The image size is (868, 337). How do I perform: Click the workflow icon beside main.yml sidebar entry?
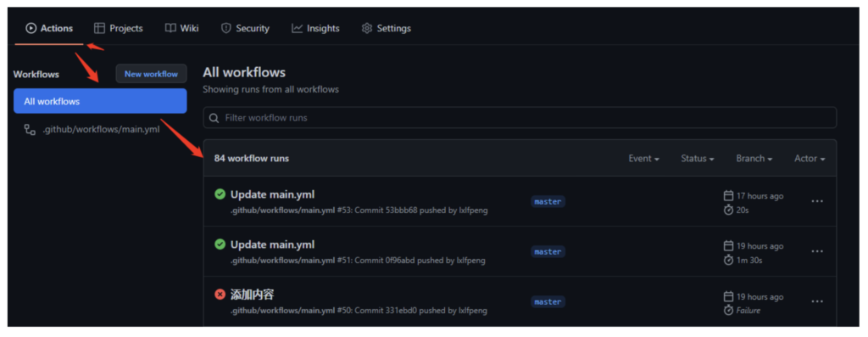point(30,130)
